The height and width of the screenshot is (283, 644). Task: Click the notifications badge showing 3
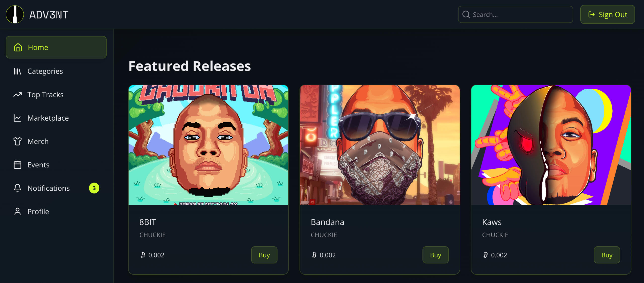[x=94, y=188]
